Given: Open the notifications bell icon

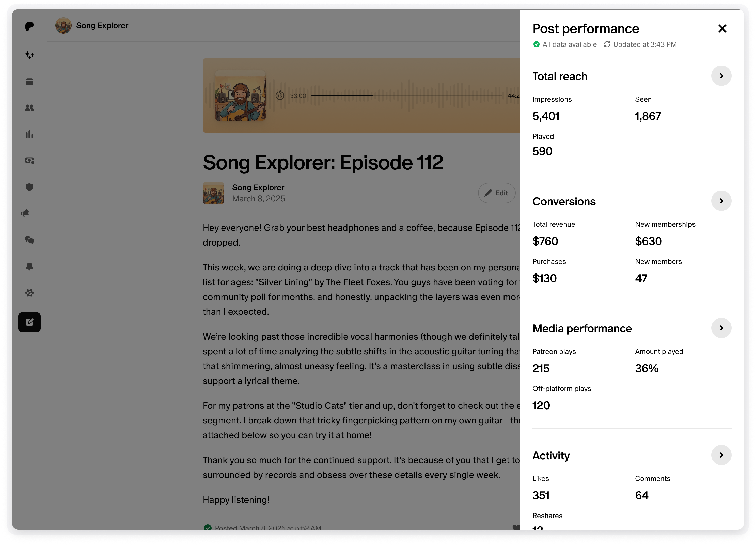Looking at the screenshot, I should click(29, 266).
